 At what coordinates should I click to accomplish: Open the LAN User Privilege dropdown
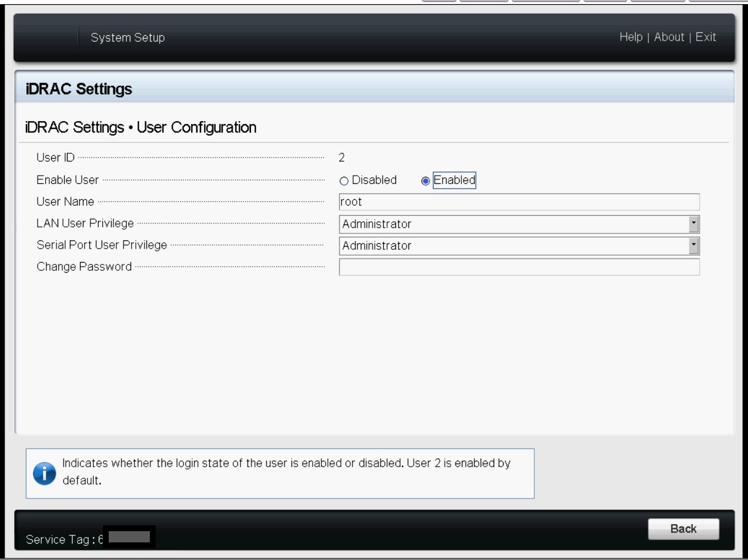coord(519,224)
